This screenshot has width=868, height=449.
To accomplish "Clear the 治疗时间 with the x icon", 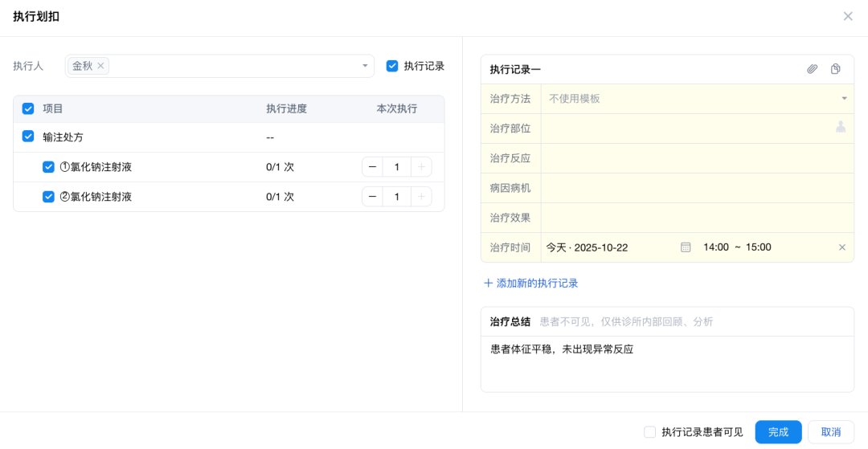I will [842, 247].
